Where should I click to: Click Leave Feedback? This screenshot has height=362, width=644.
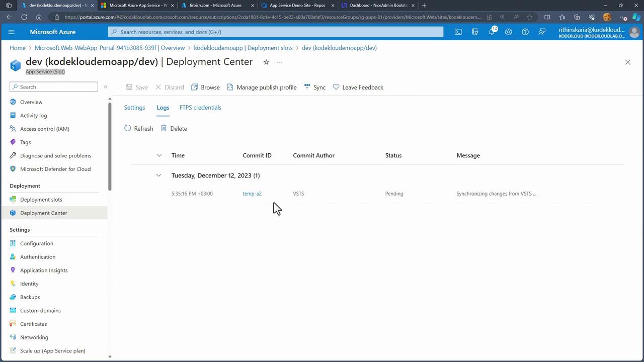(x=358, y=87)
